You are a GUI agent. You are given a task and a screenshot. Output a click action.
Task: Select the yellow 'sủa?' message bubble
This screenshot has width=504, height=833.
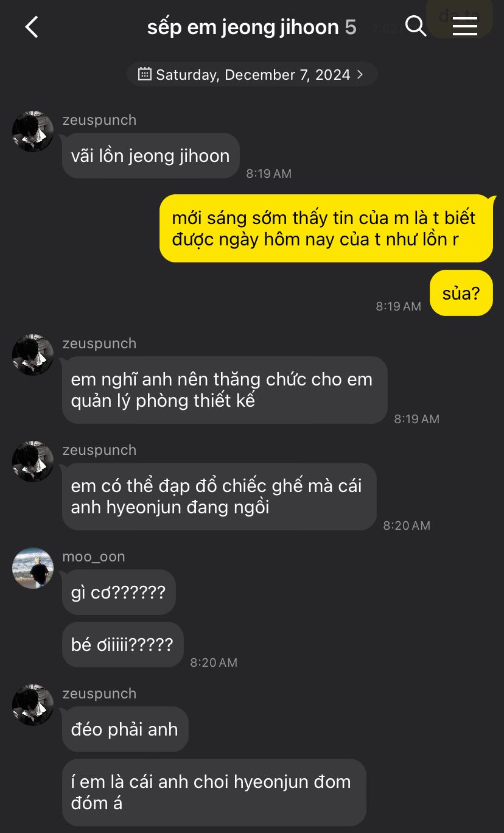461,293
